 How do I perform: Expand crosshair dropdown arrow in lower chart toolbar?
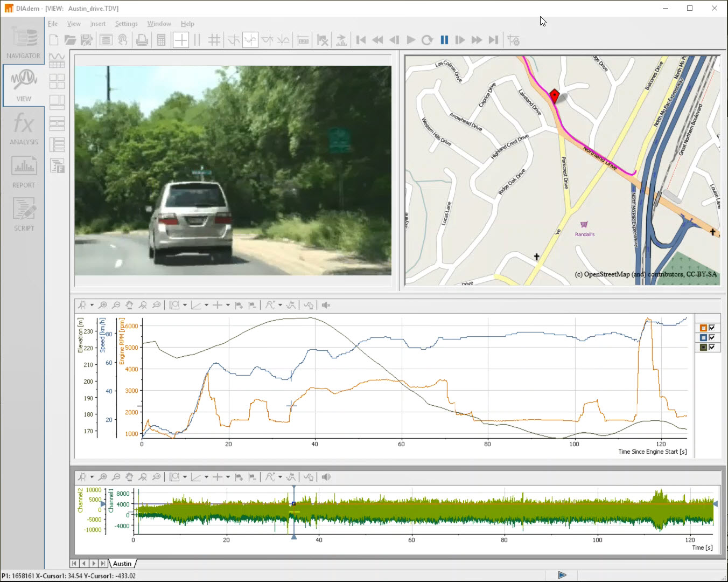(228, 477)
